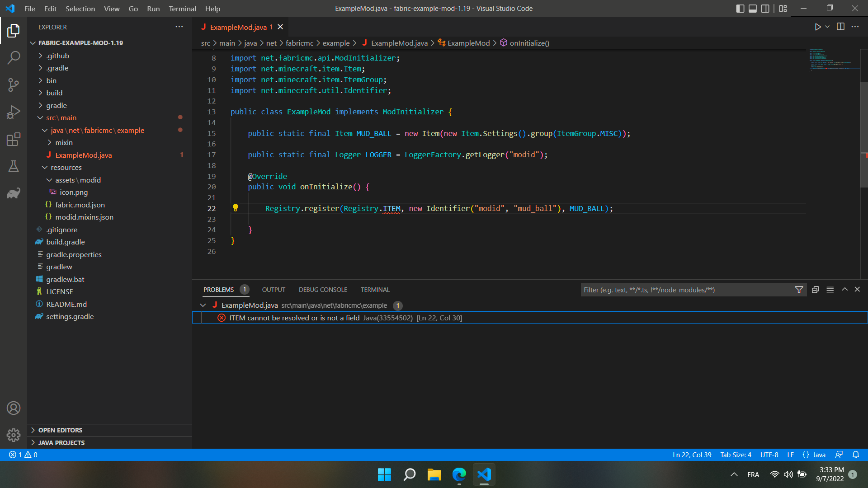Switch to the OUTPUT panel tab
Screen dimensions: 868x488
click(x=274, y=290)
